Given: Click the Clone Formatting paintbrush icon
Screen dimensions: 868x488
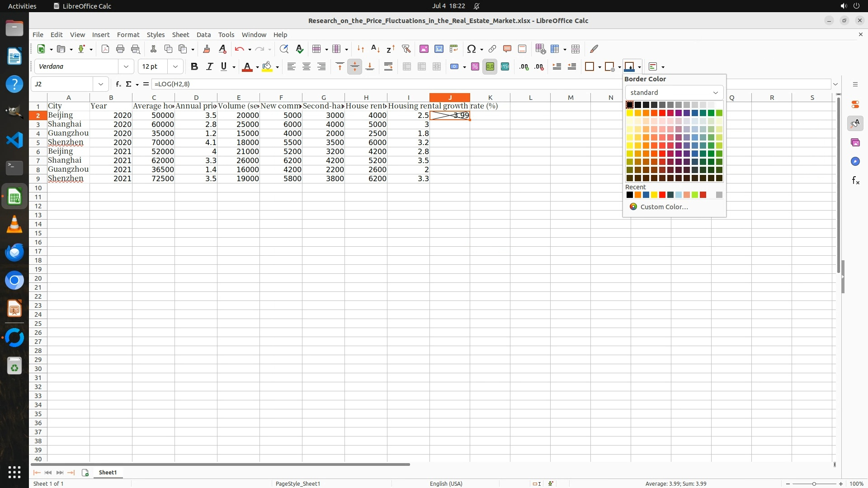Looking at the screenshot, I should pos(207,49).
